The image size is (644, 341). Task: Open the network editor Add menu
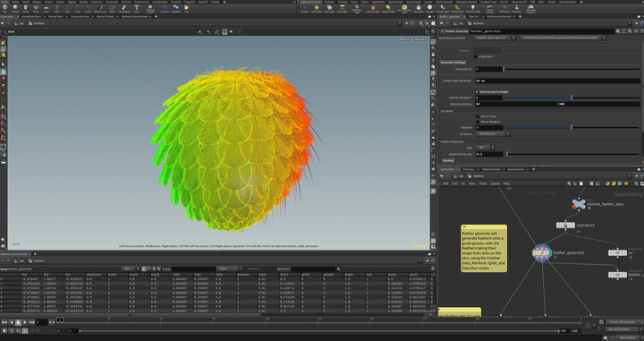coord(445,183)
